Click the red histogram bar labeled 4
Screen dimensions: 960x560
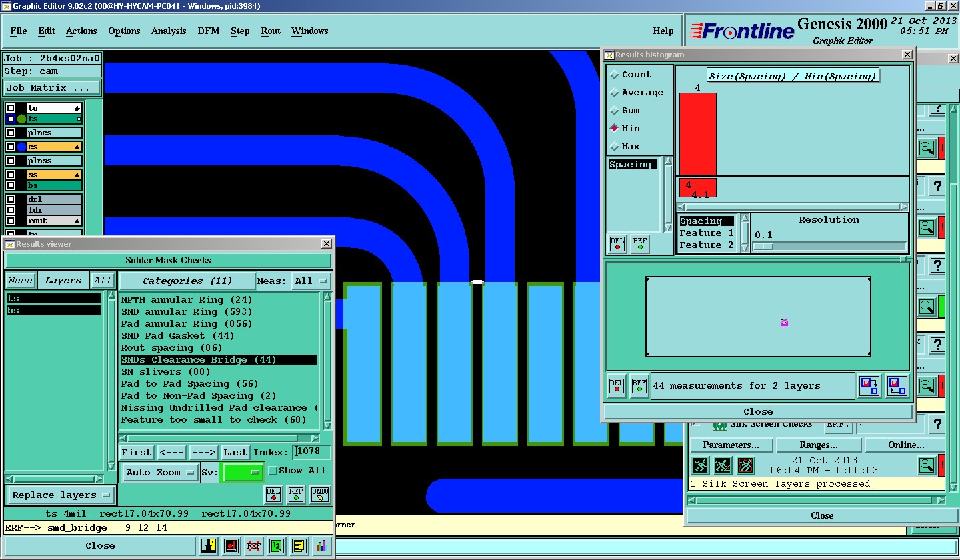click(698, 134)
